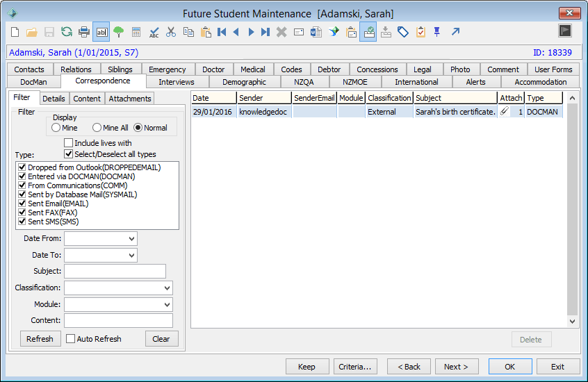Sort by the Sender column header
This screenshot has height=382, width=588.
pos(264,98)
